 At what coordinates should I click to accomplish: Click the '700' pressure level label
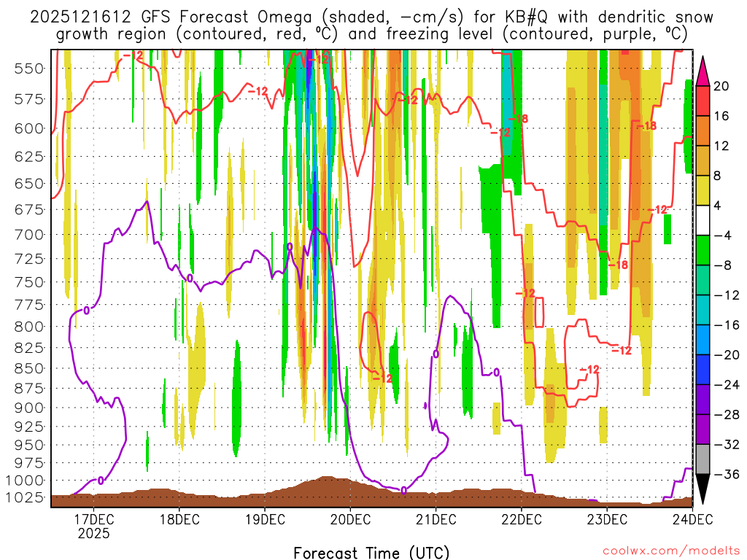(x=29, y=234)
